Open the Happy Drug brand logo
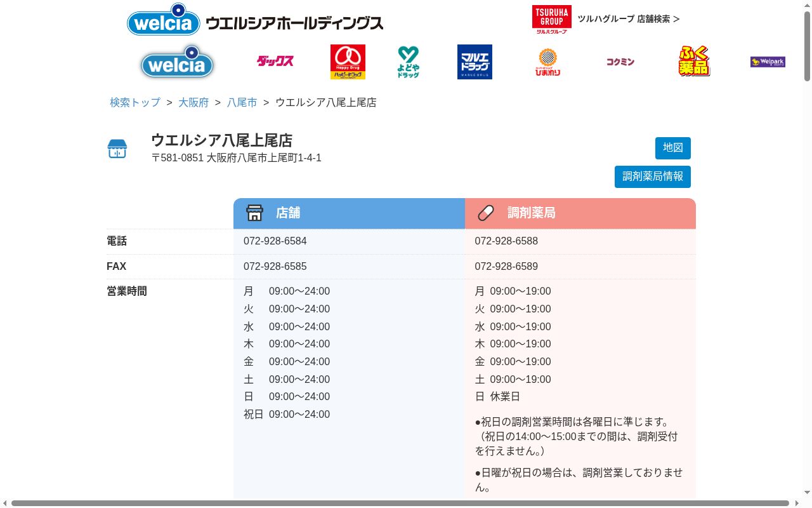This screenshot has width=812, height=508. click(348, 62)
